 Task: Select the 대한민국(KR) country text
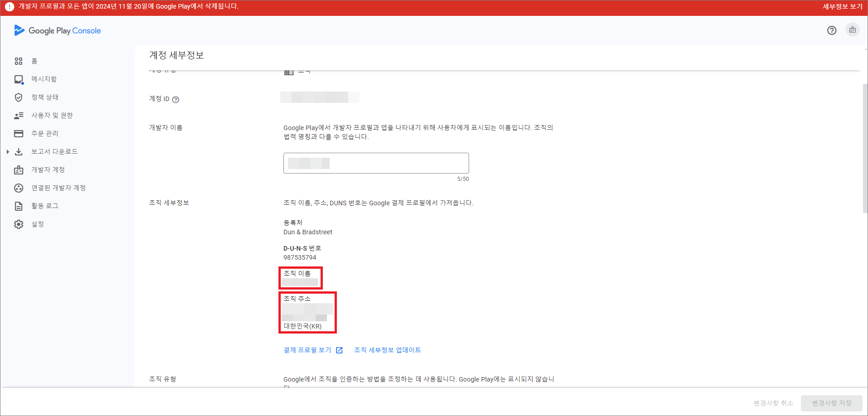(x=302, y=326)
